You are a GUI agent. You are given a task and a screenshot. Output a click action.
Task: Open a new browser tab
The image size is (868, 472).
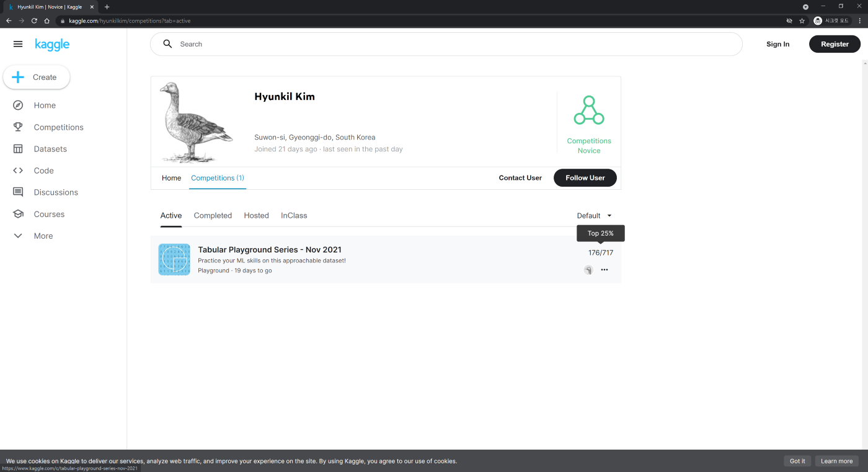(107, 7)
